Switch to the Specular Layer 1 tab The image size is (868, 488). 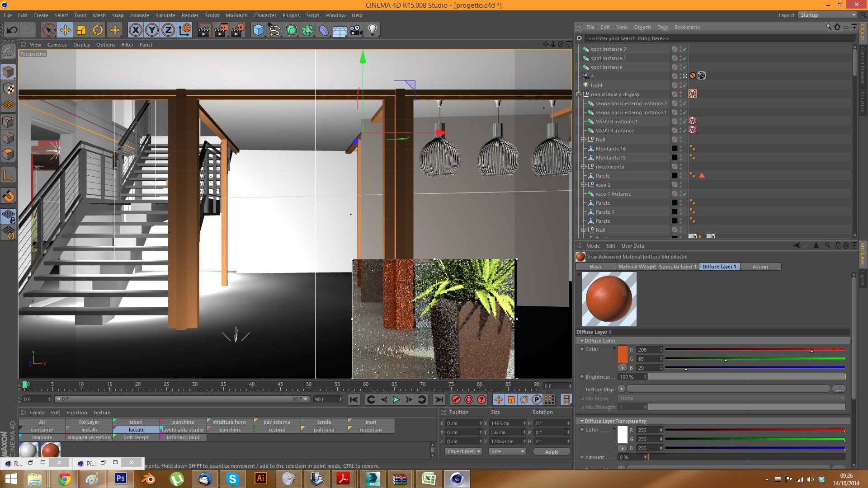click(x=677, y=267)
